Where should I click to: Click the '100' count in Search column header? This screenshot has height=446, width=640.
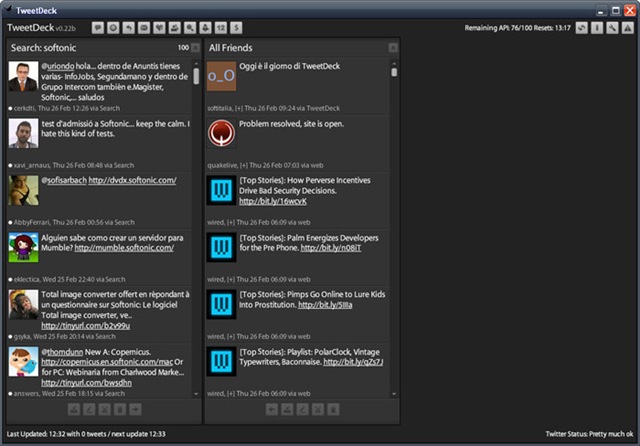(x=183, y=48)
